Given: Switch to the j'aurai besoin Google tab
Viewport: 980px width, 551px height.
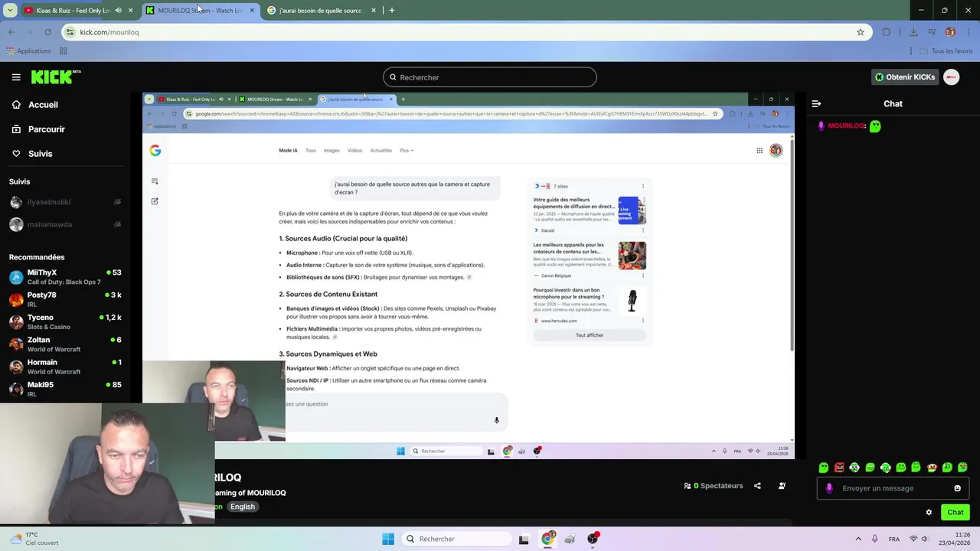Looking at the screenshot, I should (320, 11).
